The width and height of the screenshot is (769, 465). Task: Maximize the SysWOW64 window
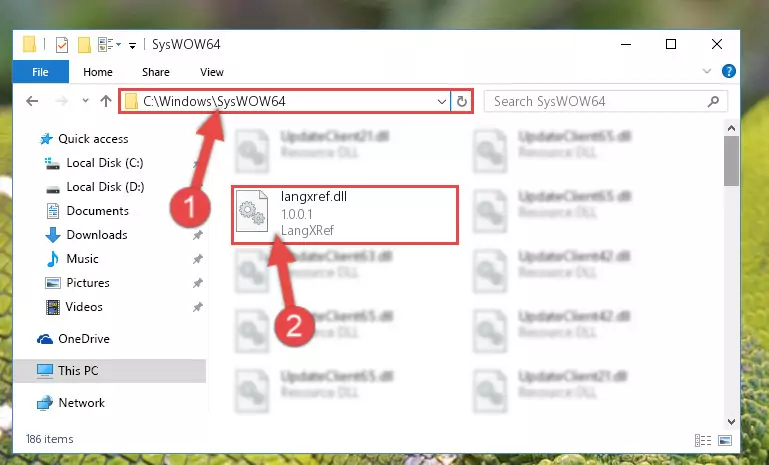pyautogui.click(x=671, y=44)
